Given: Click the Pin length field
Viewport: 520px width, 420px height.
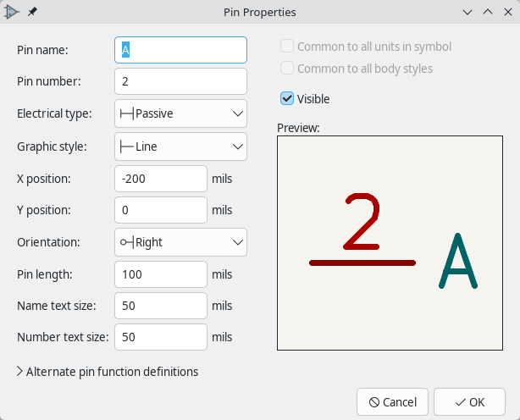Looking at the screenshot, I should coord(161,274).
